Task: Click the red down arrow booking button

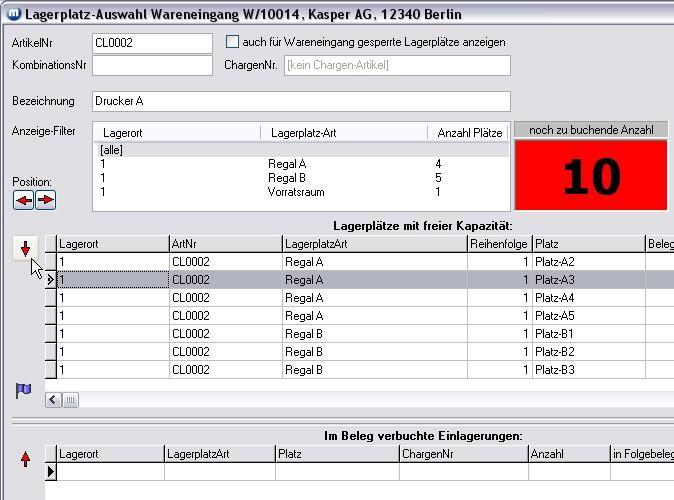Action: coord(26,249)
